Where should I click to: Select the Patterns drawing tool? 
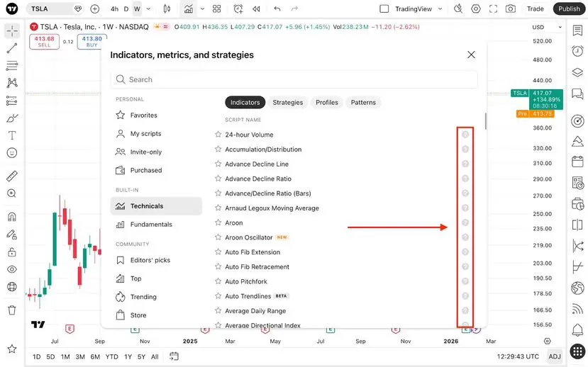(12, 83)
